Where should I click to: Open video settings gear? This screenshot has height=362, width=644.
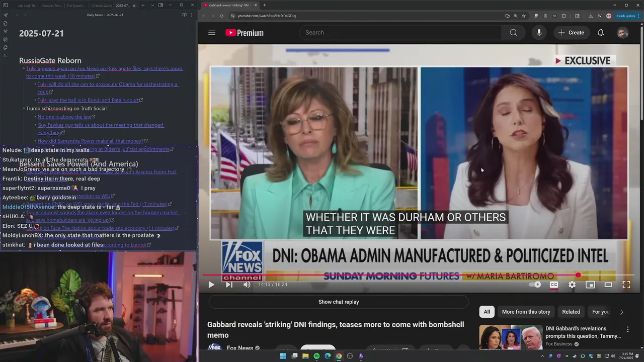tap(572, 285)
